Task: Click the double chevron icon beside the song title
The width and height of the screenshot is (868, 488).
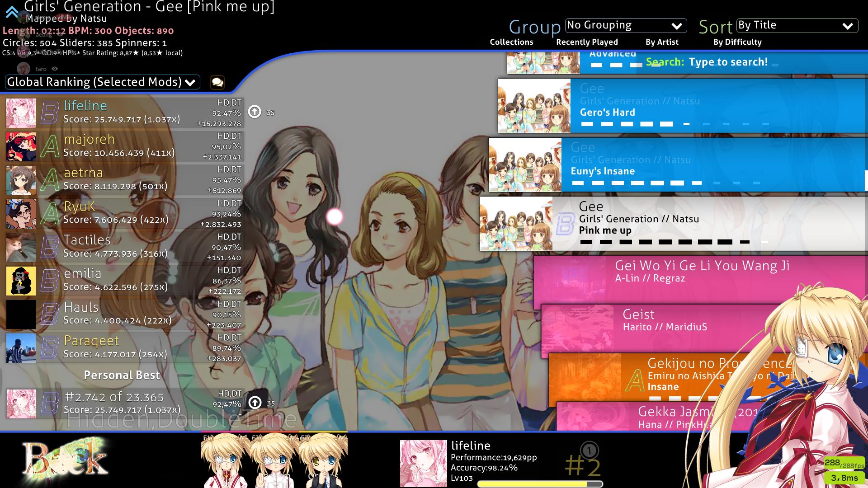Action: (12, 12)
